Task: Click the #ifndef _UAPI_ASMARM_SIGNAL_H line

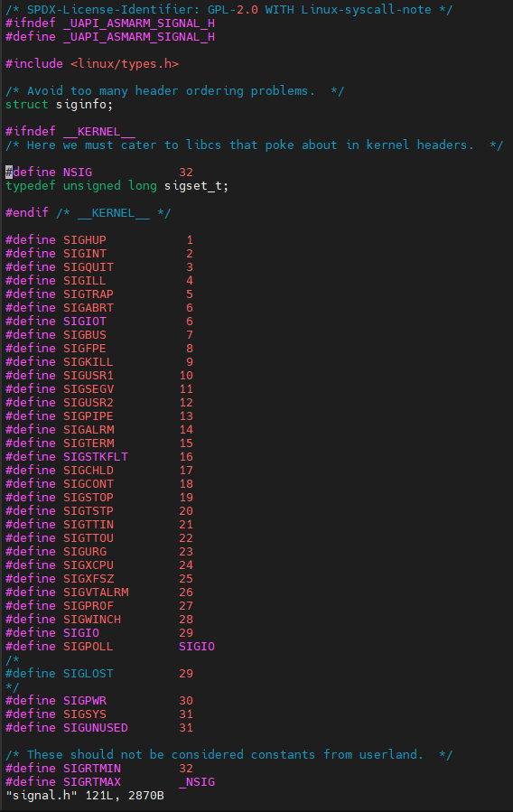Action: click(110, 23)
